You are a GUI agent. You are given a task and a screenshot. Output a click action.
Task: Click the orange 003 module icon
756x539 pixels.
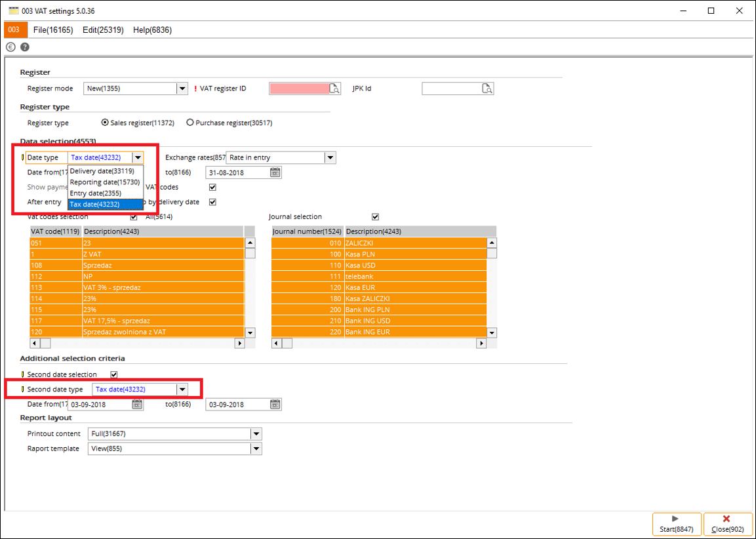pos(15,30)
